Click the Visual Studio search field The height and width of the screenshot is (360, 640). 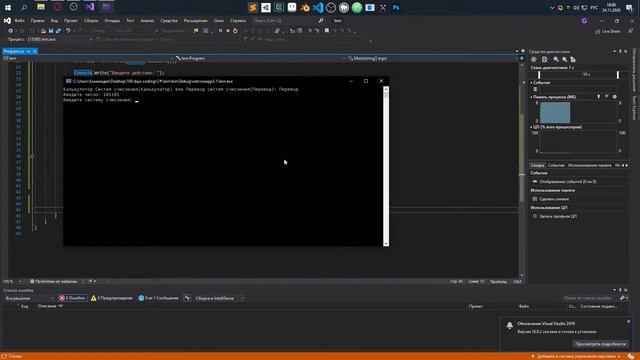288,20
